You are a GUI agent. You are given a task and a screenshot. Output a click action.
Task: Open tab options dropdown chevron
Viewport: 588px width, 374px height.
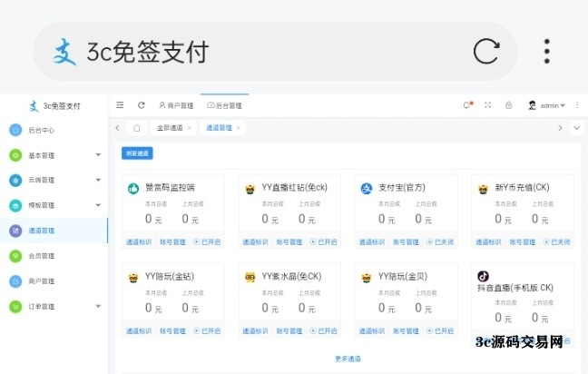tap(577, 128)
